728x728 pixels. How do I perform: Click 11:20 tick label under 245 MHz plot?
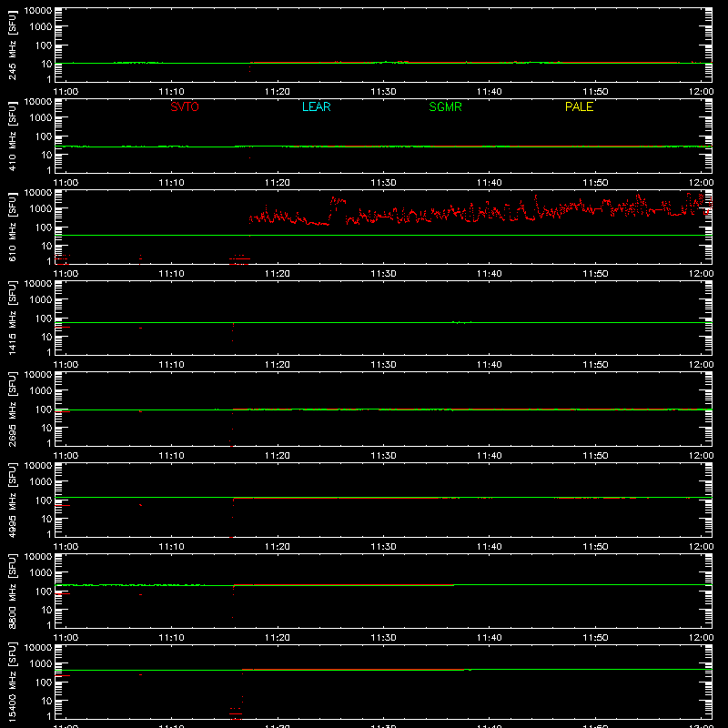click(x=278, y=92)
